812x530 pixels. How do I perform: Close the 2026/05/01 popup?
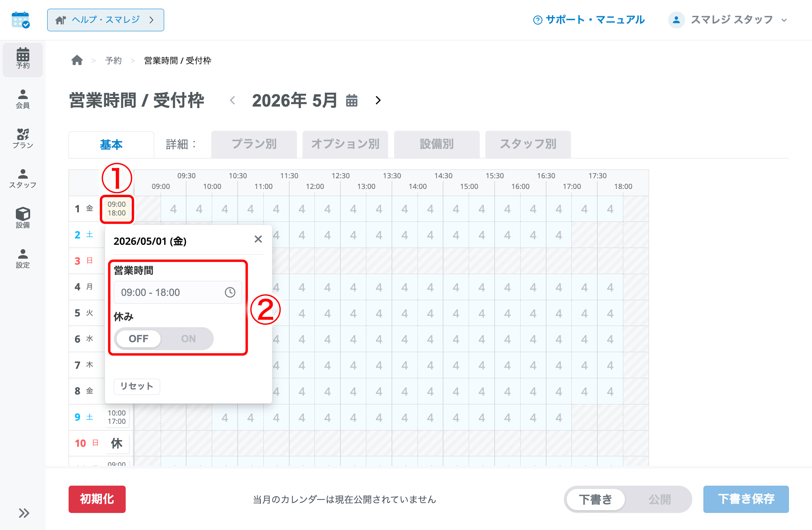258,239
